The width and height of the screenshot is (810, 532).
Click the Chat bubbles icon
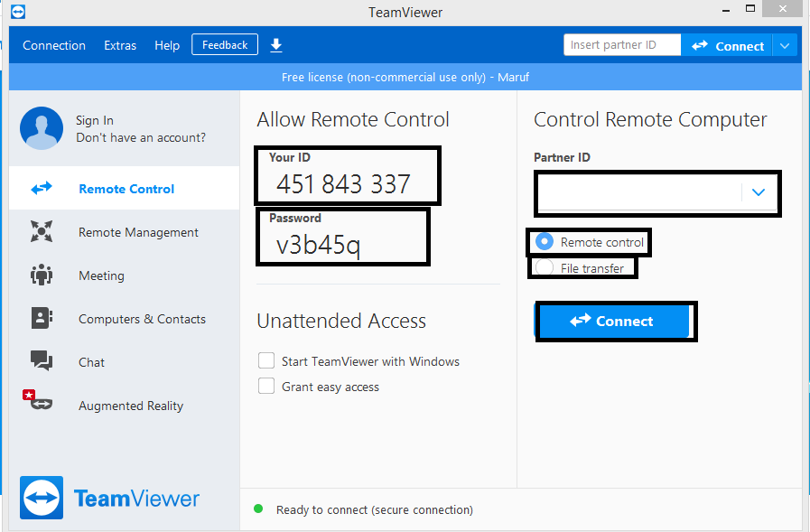[42, 360]
